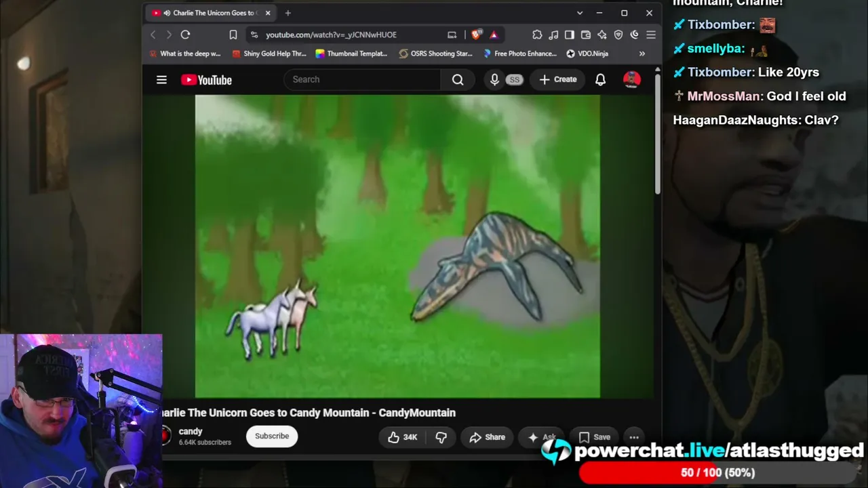Toggle the browser sidebar panel

click(x=570, y=35)
